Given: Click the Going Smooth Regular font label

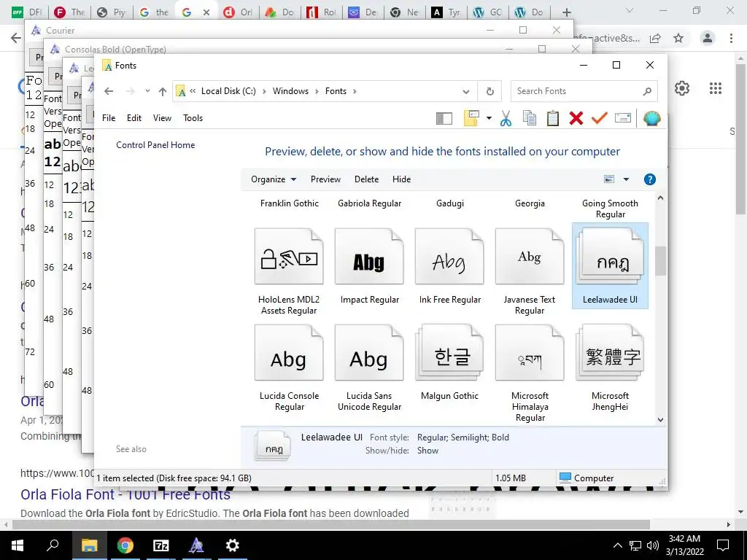Looking at the screenshot, I should (x=611, y=209).
